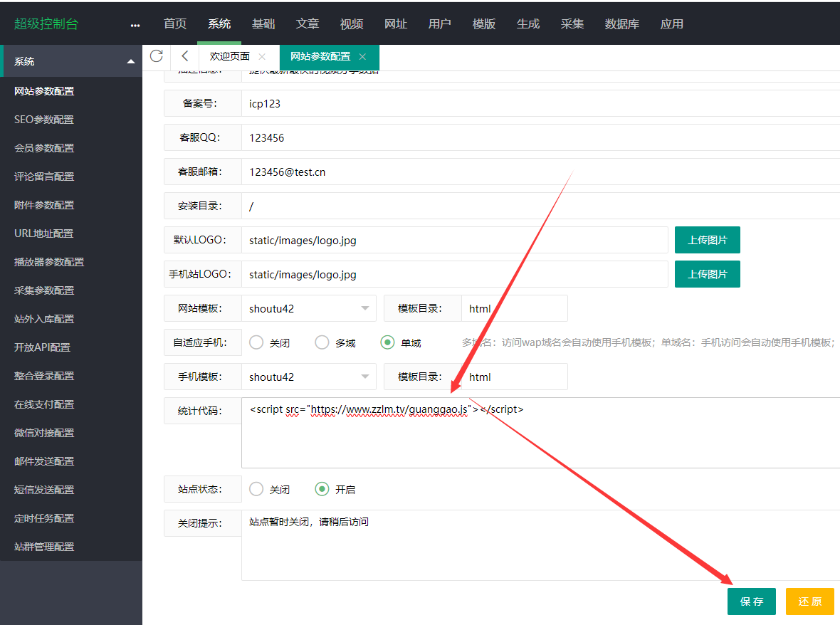The width and height of the screenshot is (840, 625).
Task: Switch to the 欢迎页面 tab
Action: (x=230, y=57)
